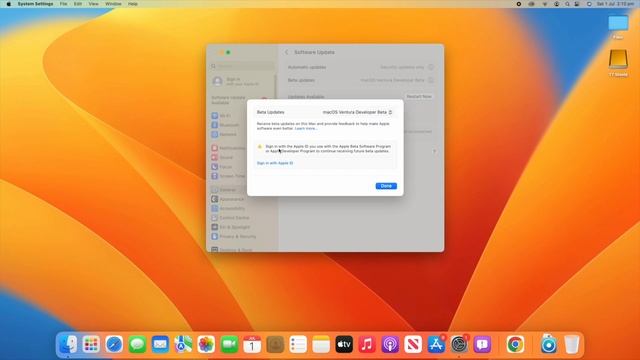Viewport: 640px width, 360px height.
Task: Open Contacts from the Dock
Action: (275, 344)
